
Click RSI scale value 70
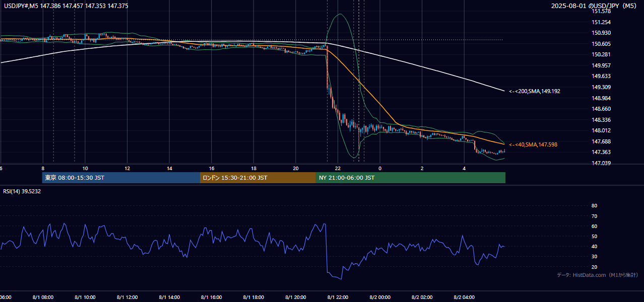pyautogui.click(x=594, y=216)
